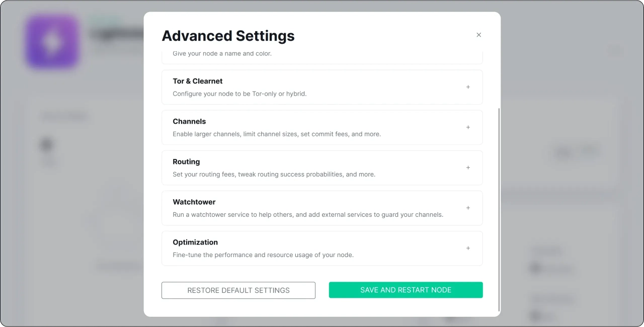Open the Channels section heading
The height and width of the screenshot is (327, 644).
tap(189, 121)
